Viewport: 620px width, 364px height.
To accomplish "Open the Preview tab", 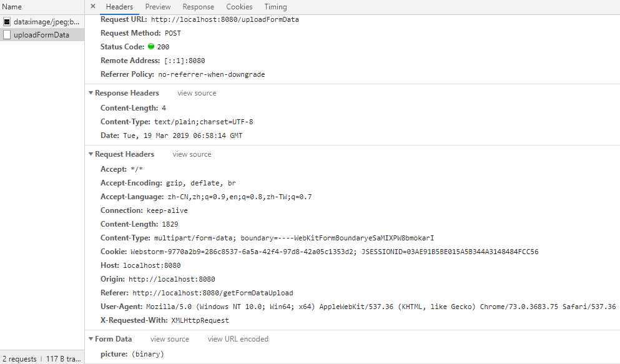I will click(x=158, y=7).
